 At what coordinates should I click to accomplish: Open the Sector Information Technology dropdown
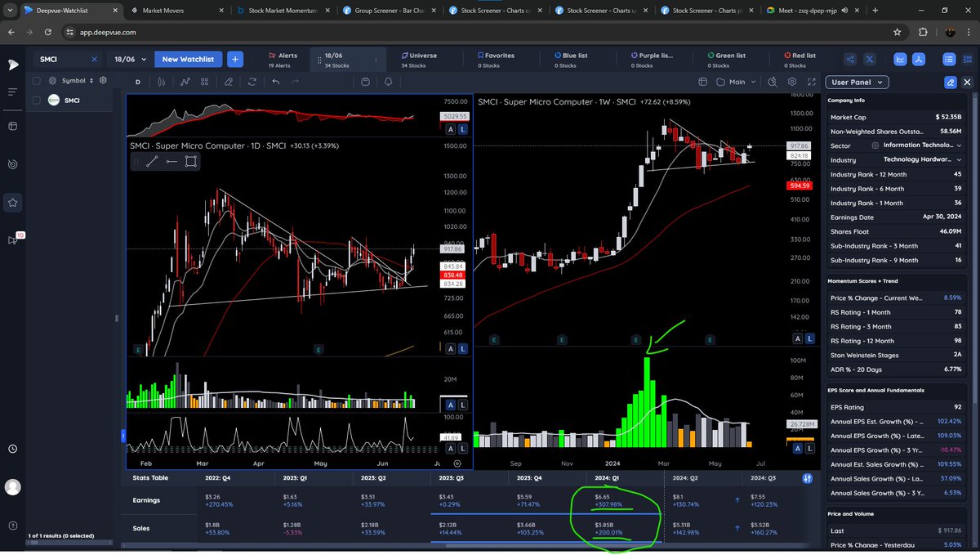tap(923, 145)
